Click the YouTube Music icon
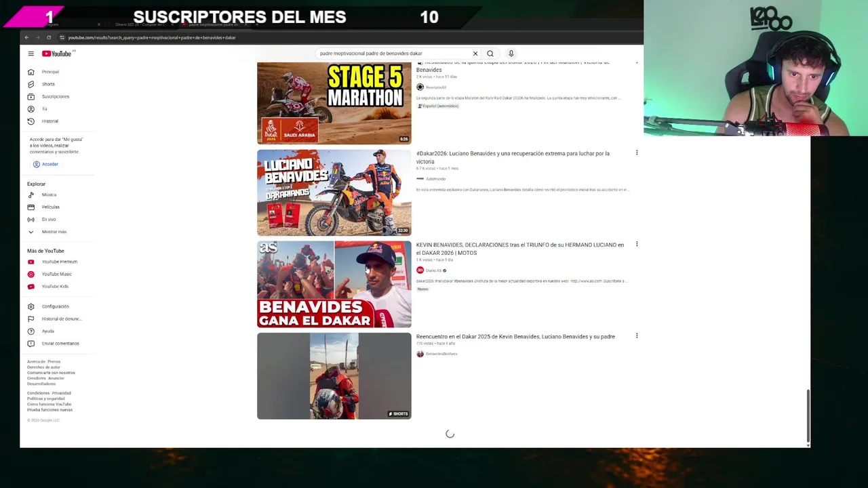868x488 pixels. click(x=31, y=274)
